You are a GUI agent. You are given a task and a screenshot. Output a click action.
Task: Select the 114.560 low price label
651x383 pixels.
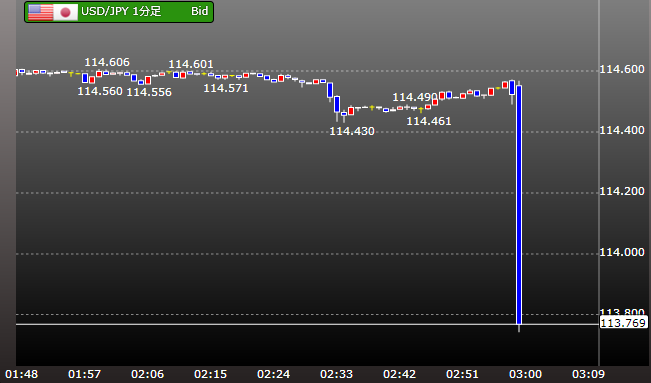(100, 91)
